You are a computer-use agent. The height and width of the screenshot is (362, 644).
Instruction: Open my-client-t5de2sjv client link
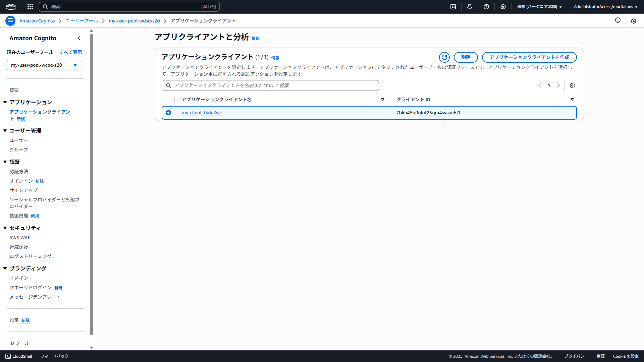(x=202, y=113)
